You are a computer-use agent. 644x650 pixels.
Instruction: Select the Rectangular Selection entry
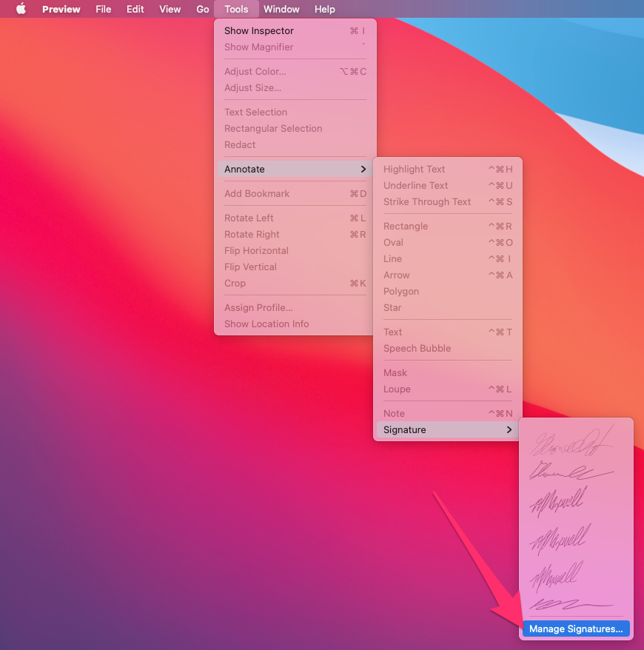point(295,128)
